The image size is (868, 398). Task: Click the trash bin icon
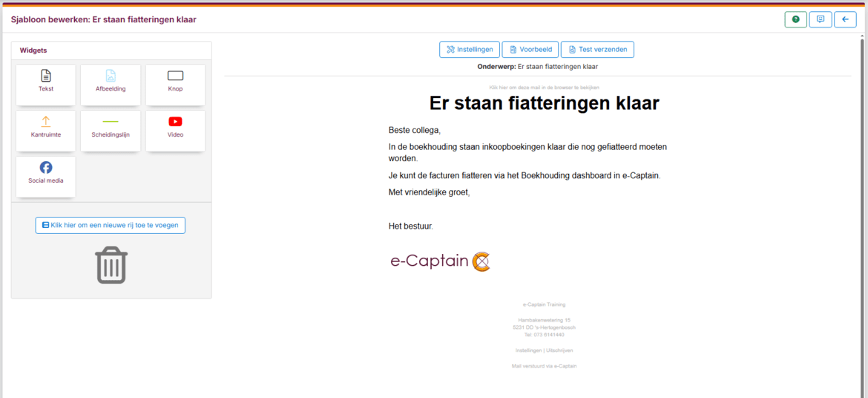111,265
